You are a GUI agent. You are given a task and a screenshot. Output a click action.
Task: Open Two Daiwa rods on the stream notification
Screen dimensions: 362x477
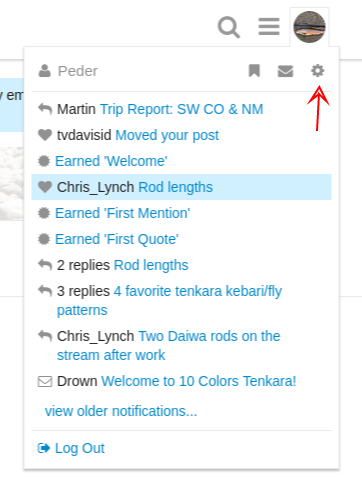pos(182,346)
